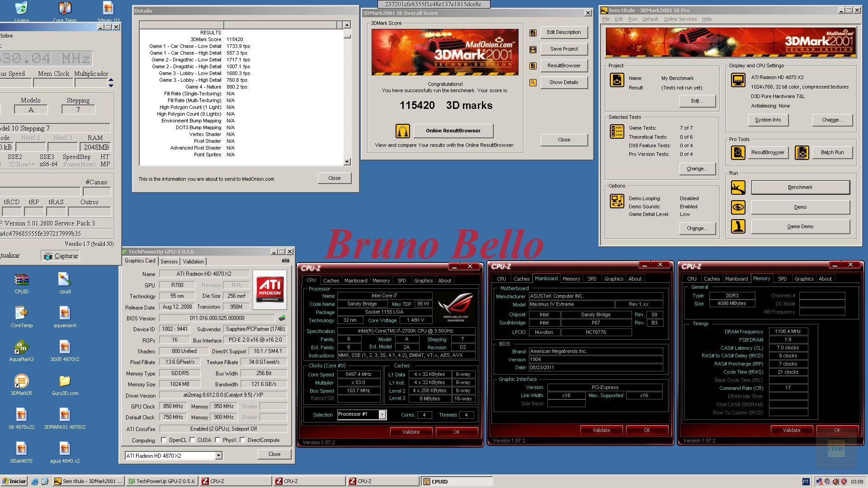Click Edit button in Project section
The width and height of the screenshot is (868, 488).
pyautogui.click(x=697, y=101)
